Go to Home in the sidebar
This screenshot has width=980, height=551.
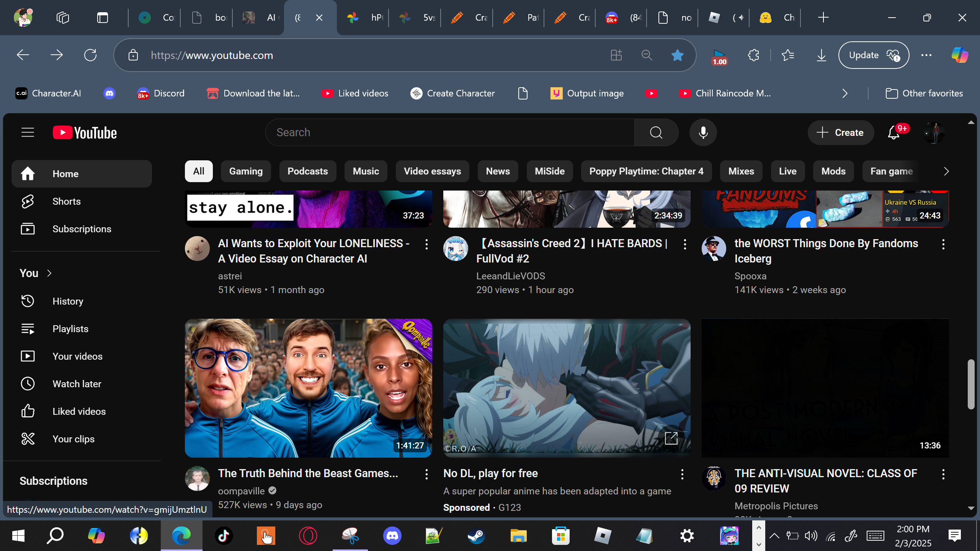pyautogui.click(x=82, y=174)
